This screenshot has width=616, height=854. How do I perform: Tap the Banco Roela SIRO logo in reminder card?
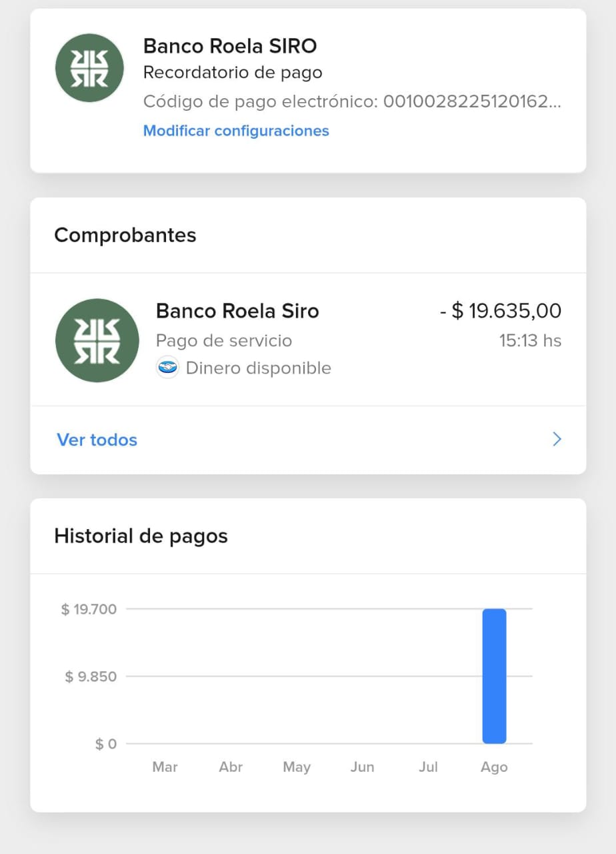click(89, 68)
